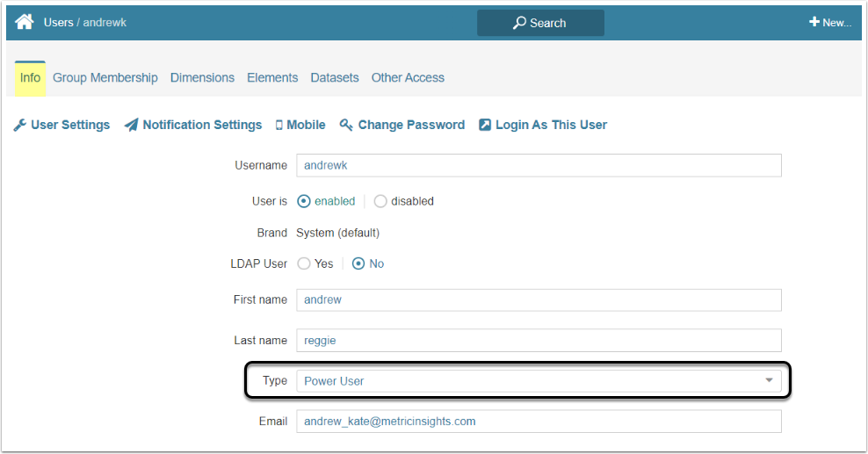Screen dimensions: 868x454
Task: Click the wrench icon for User Settings
Action: pyautogui.click(x=20, y=126)
